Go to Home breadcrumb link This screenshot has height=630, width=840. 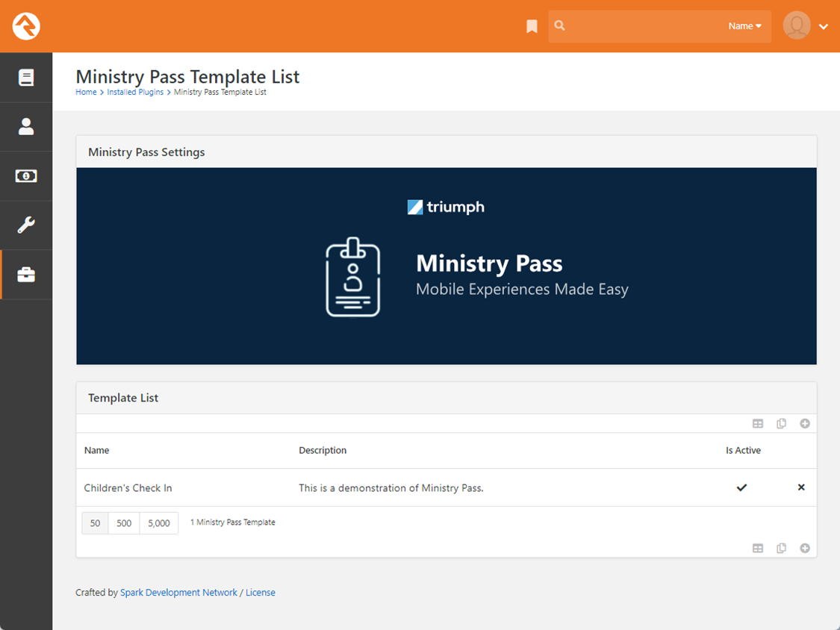pyautogui.click(x=86, y=92)
